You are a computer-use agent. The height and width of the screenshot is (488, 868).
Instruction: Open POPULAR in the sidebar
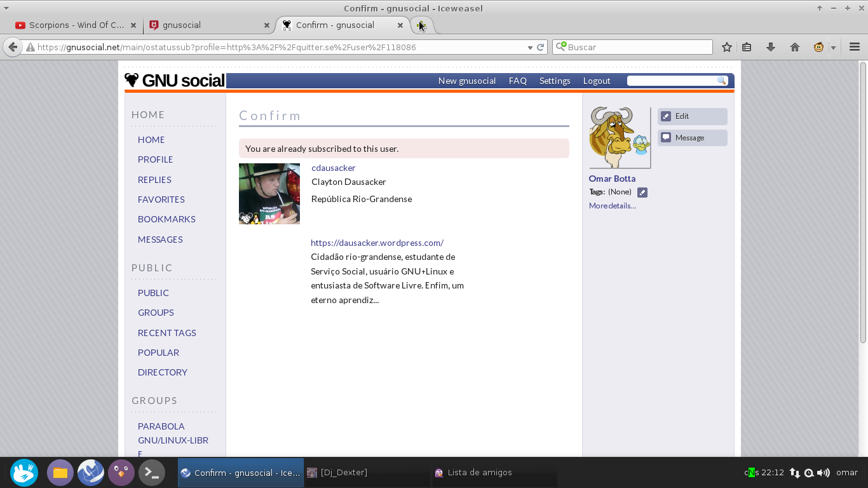[158, 353]
